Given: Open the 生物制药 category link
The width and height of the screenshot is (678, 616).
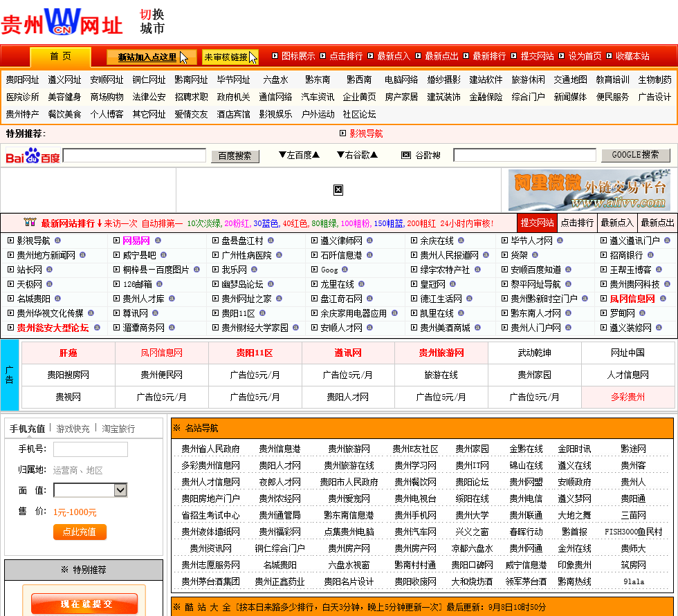Looking at the screenshot, I should point(654,80).
